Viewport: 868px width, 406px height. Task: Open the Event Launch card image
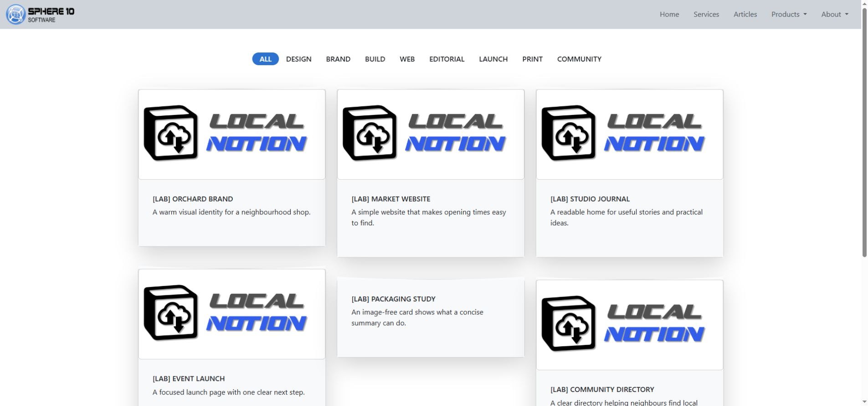click(x=232, y=314)
